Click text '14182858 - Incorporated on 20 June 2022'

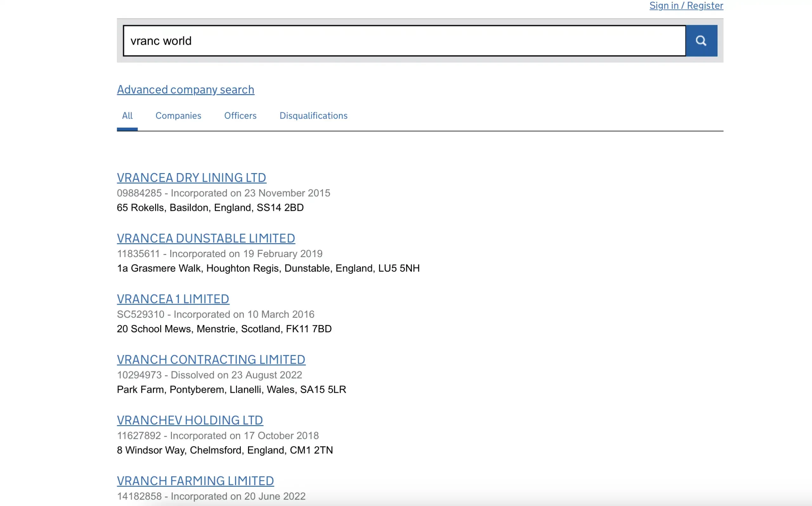pos(211,496)
